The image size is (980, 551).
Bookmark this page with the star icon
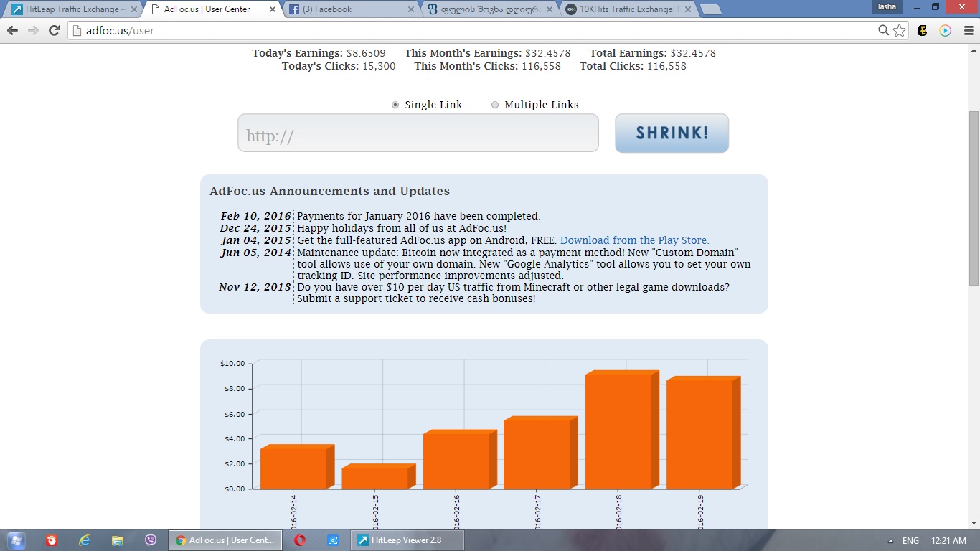pyautogui.click(x=900, y=31)
